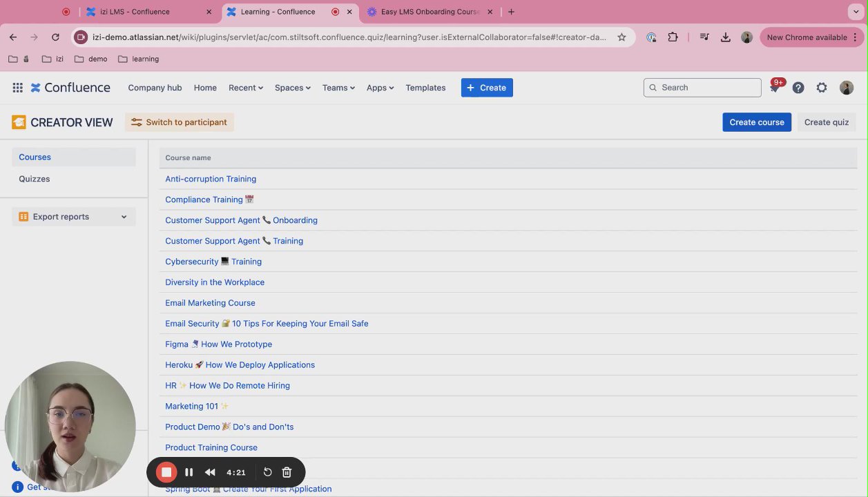Image resolution: width=868 pixels, height=497 pixels.
Task: Open the Confluence app switcher grid icon
Action: tap(17, 88)
